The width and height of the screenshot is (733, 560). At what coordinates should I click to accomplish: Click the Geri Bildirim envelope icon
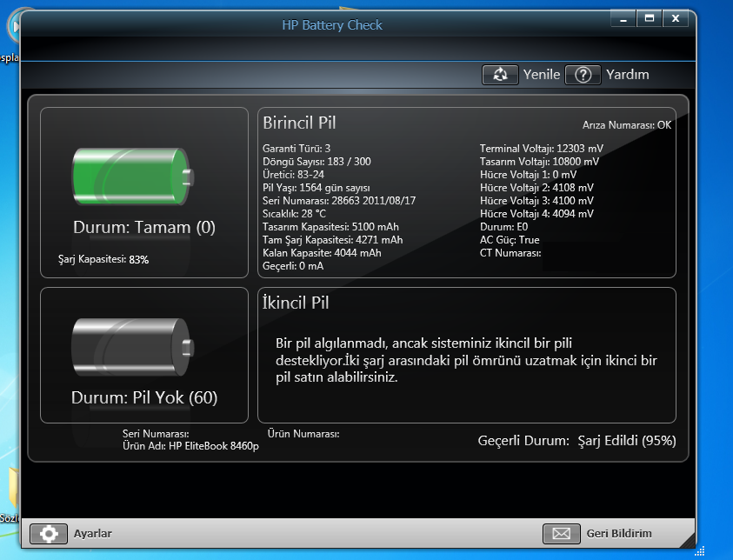click(x=562, y=534)
